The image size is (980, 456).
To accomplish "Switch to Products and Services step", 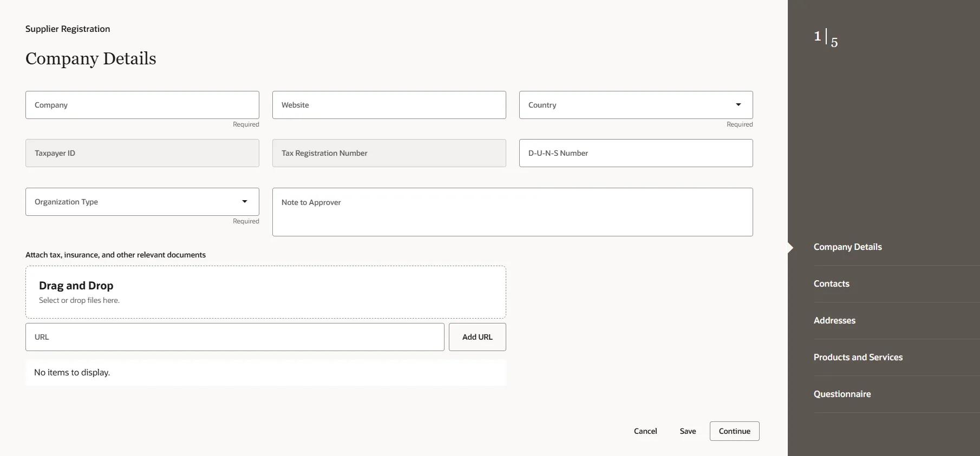I will click(858, 358).
